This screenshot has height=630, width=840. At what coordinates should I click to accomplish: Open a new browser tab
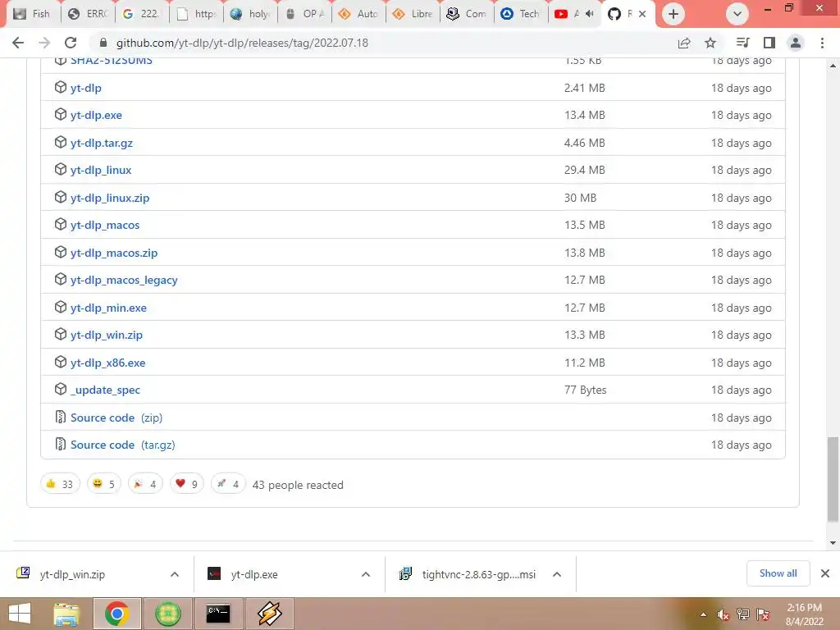tap(673, 14)
